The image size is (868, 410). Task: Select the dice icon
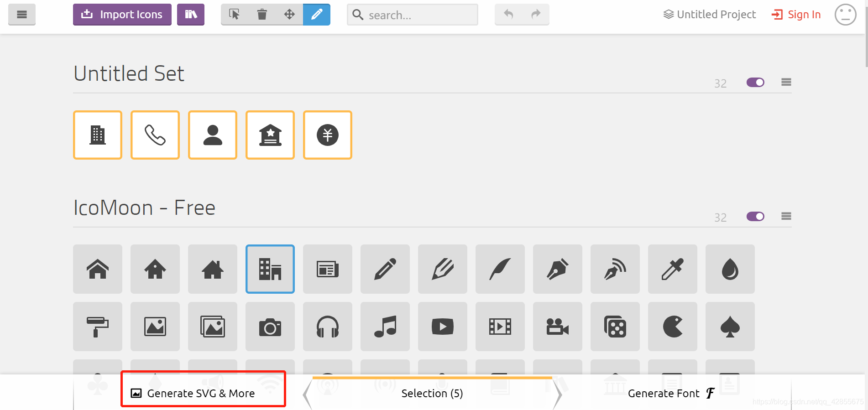point(615,327)
